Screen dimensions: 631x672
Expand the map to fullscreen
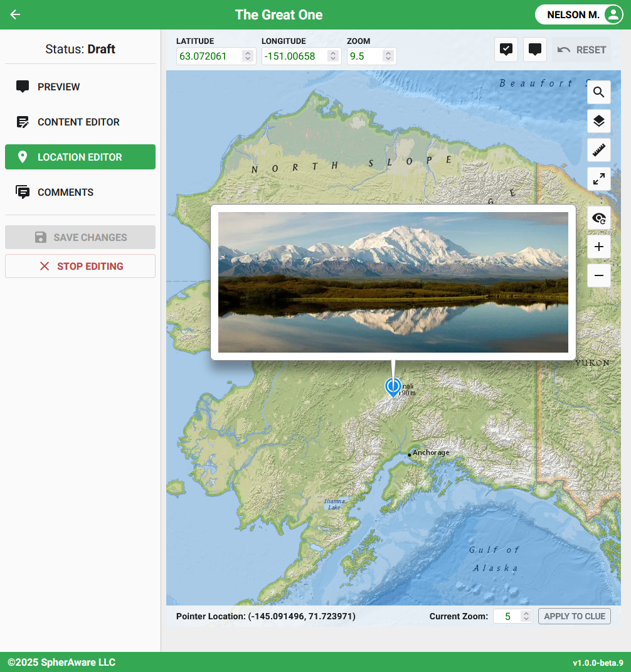598,178
